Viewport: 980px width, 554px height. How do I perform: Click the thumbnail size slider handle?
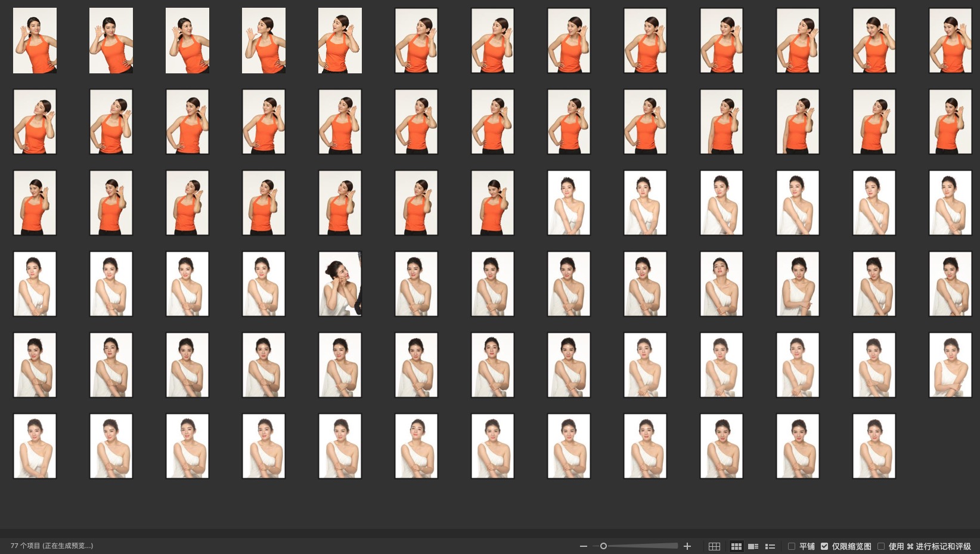(x=603, y=546)
